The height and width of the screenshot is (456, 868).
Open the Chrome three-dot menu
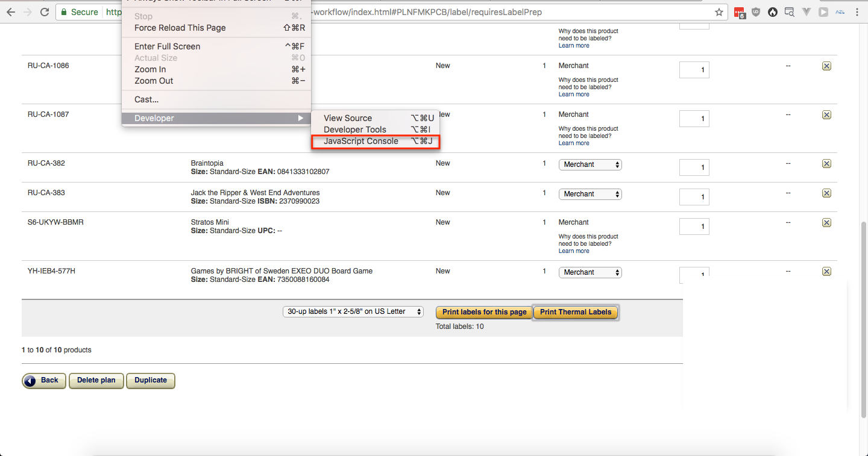coord(857,12)
